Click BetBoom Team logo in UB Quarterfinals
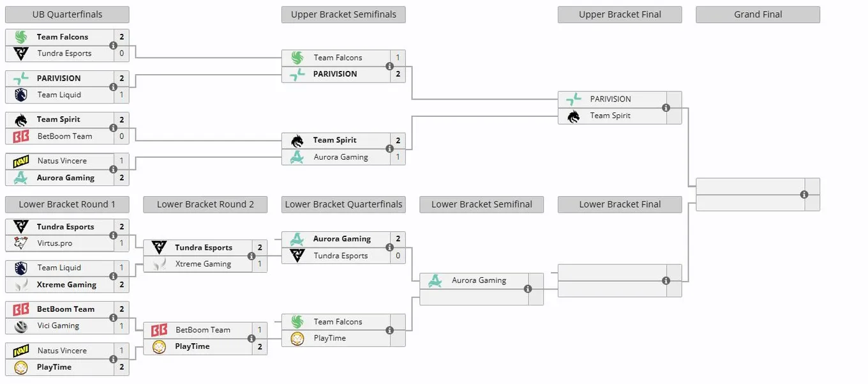868x384 pixels. (x=21, y=136)
